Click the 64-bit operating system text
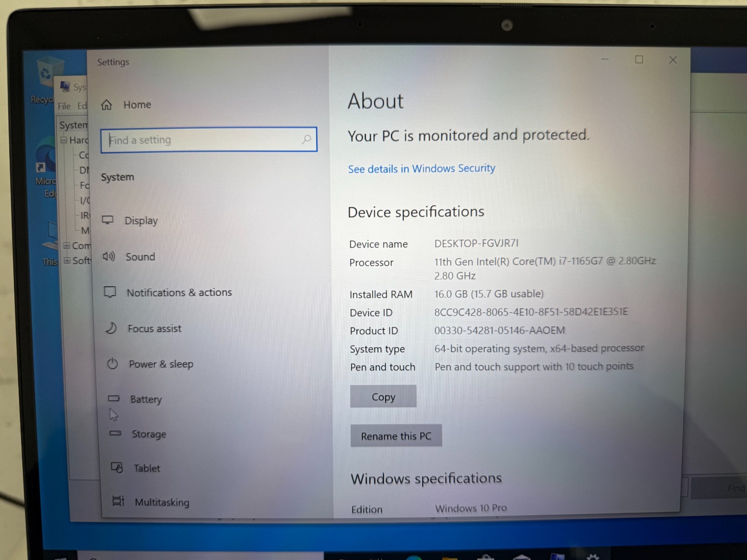The width and height of the screenshot is (747, 560). (x=539, y=348)
